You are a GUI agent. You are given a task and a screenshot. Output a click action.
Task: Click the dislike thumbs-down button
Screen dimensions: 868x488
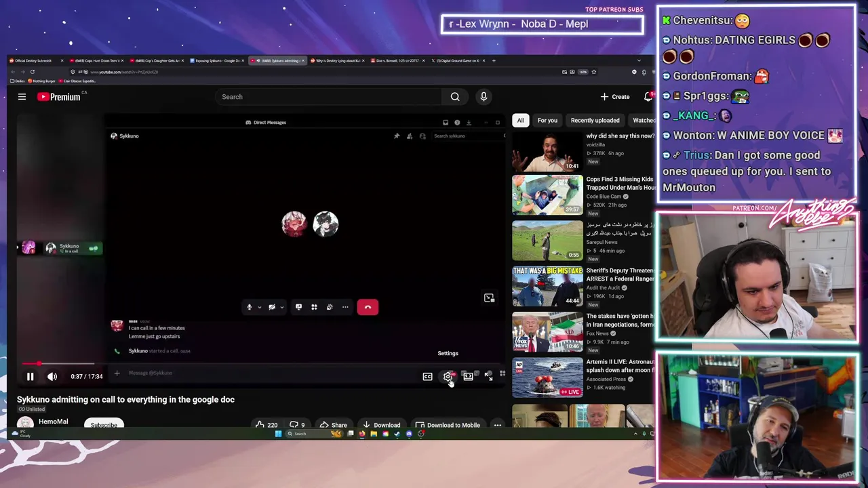tap(297, 425)
